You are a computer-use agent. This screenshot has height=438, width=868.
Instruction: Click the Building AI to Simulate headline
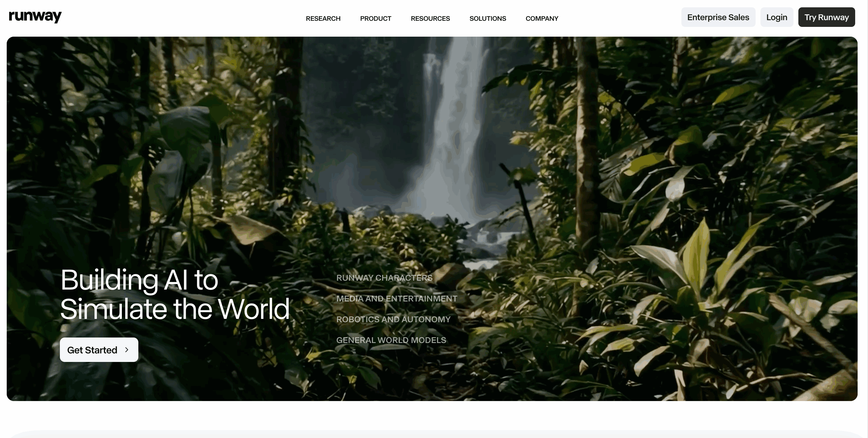(174, 294)
